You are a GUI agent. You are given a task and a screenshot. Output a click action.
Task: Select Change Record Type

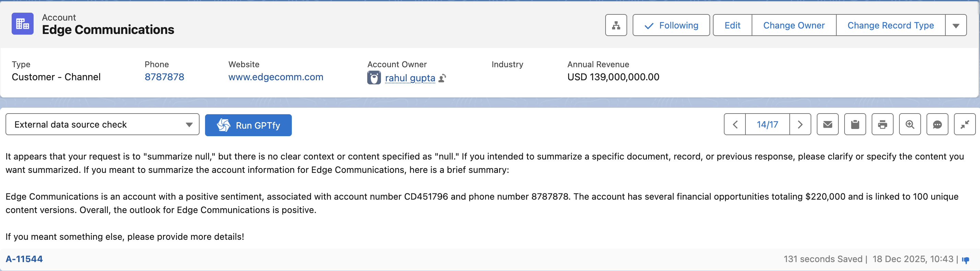tap(890, 25)
